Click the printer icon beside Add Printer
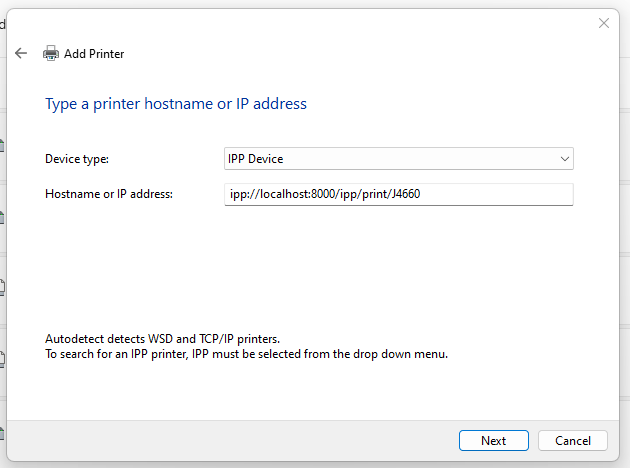Viewport: 630px width, 468px height. click(x=51, y=53)
